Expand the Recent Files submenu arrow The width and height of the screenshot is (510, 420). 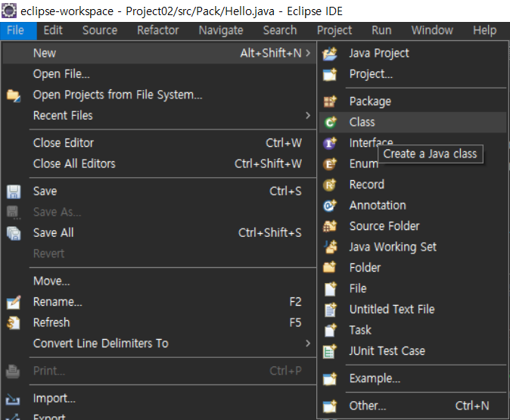308,116
